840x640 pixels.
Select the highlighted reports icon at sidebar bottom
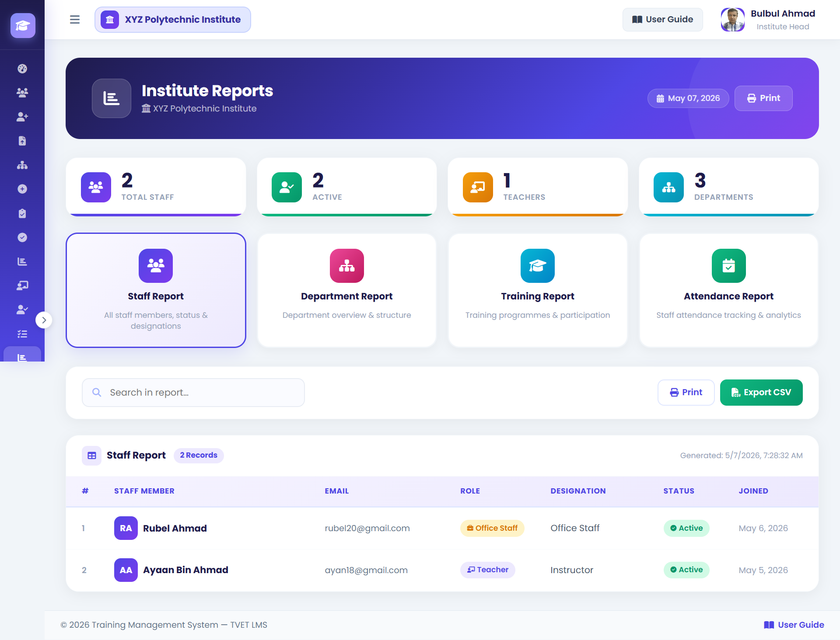tap(22, 355)
